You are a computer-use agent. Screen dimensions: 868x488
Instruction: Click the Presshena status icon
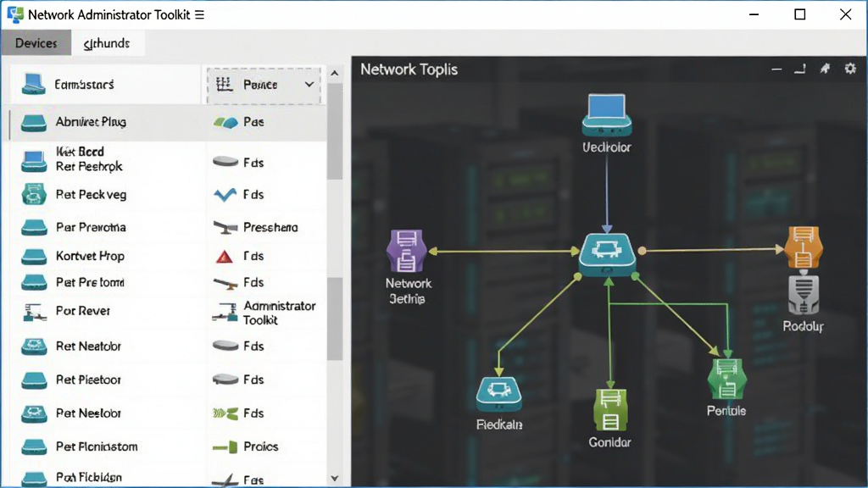(225, 227)
